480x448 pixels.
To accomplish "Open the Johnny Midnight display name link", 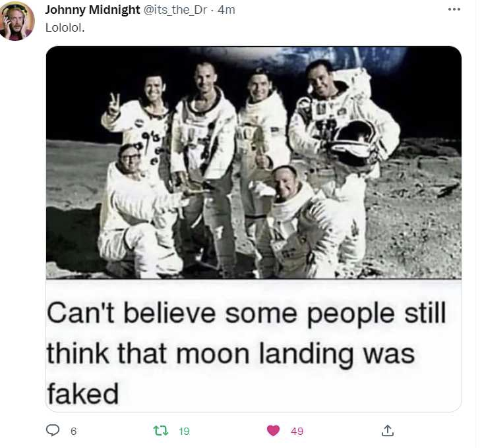I will [92, 10].
